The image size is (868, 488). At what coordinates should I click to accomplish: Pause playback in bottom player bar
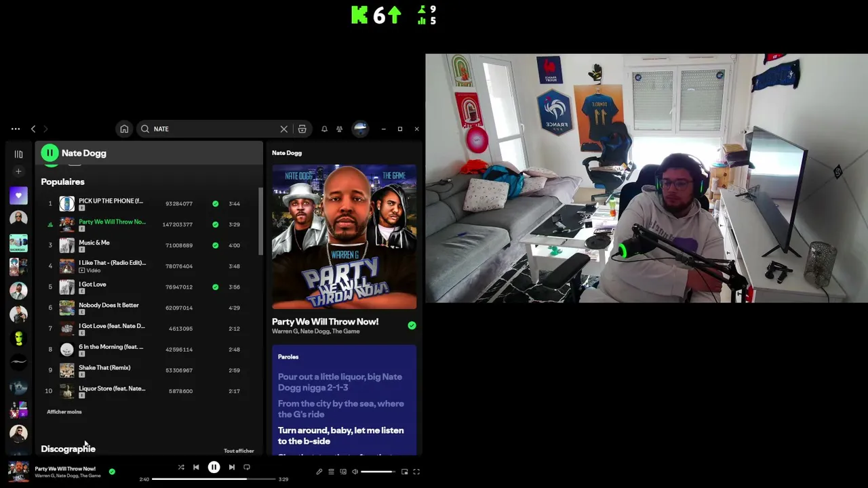[214, 467]
